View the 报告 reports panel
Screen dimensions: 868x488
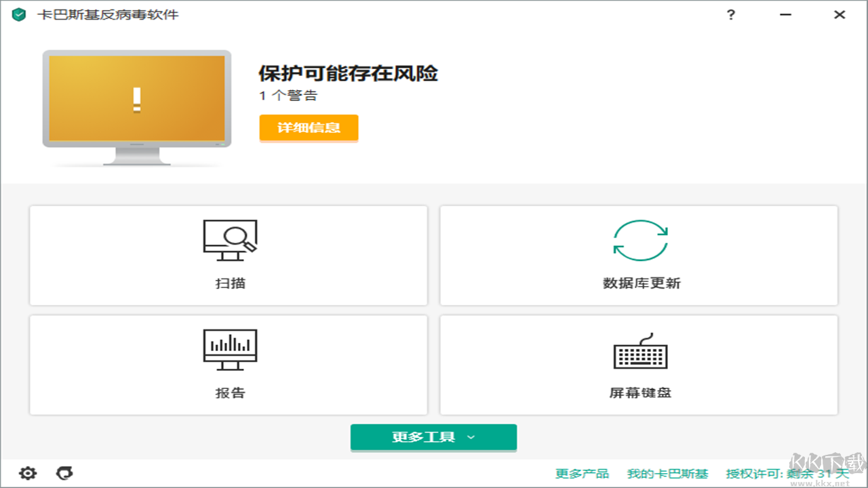(x=229, y=365)
